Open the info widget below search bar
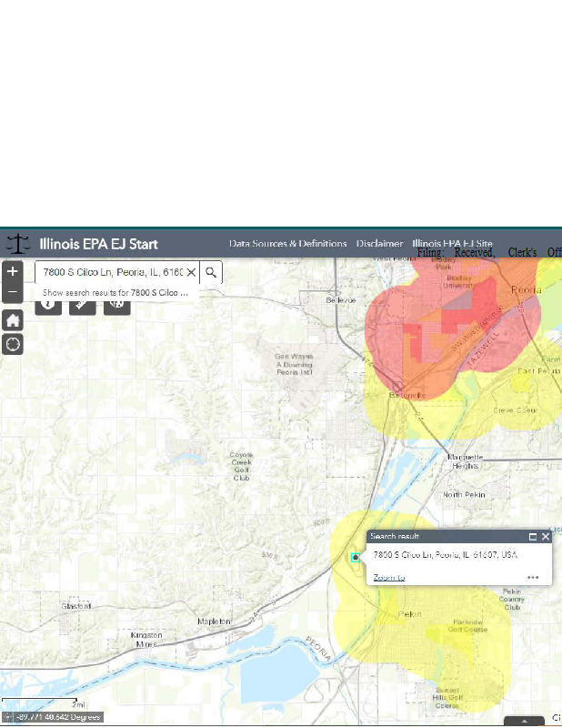Viewport: 562px width, 728px height. (48, 304)
